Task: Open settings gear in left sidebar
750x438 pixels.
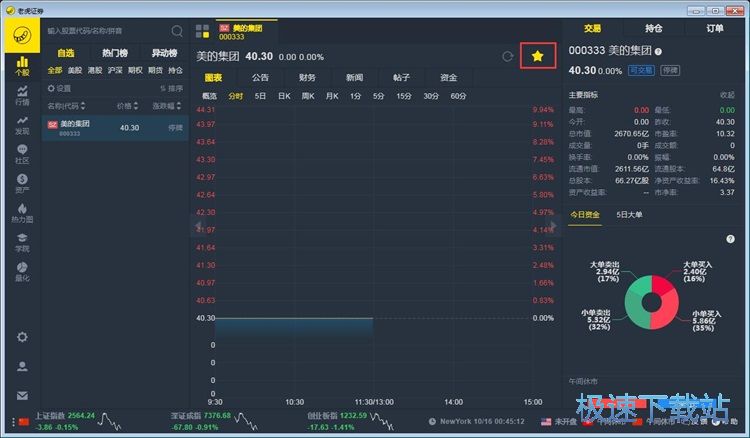Action: click(22, 337)
